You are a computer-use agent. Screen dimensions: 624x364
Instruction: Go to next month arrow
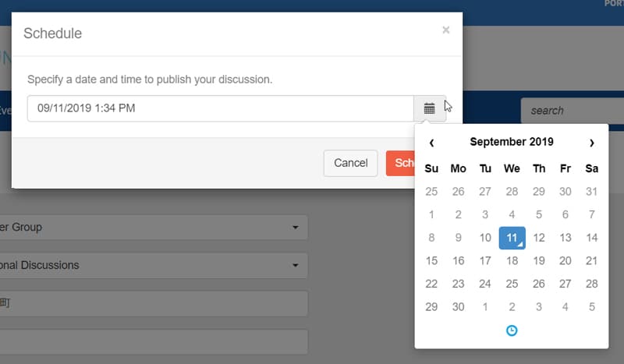point(592,143)
